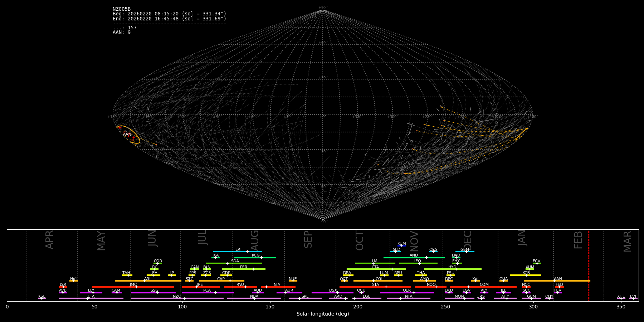Click the purple PCA shower bar
This screenshot has width=644, height=322.
point(208,293)
